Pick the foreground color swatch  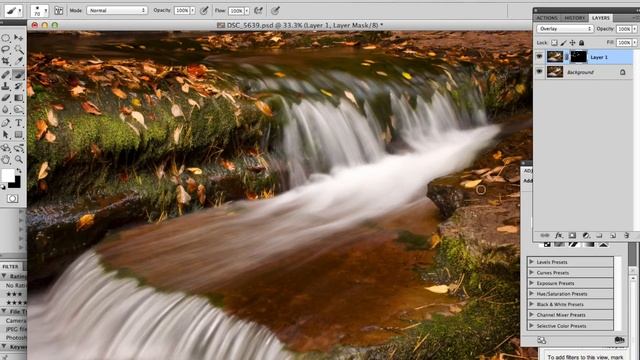[x=8, y=176]
